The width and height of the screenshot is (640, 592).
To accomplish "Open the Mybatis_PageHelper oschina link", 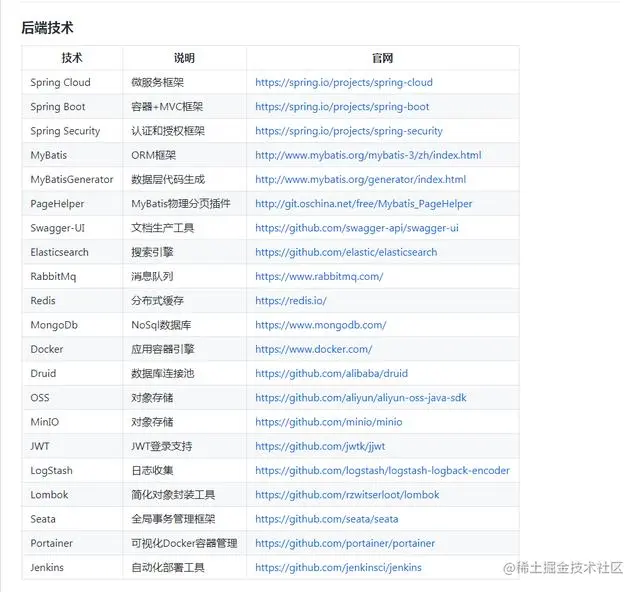I will 364,204.
